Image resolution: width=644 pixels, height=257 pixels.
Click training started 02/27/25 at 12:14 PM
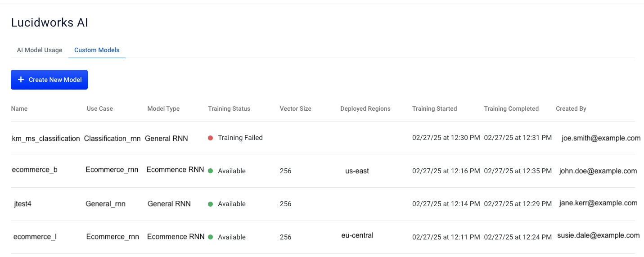446,204
